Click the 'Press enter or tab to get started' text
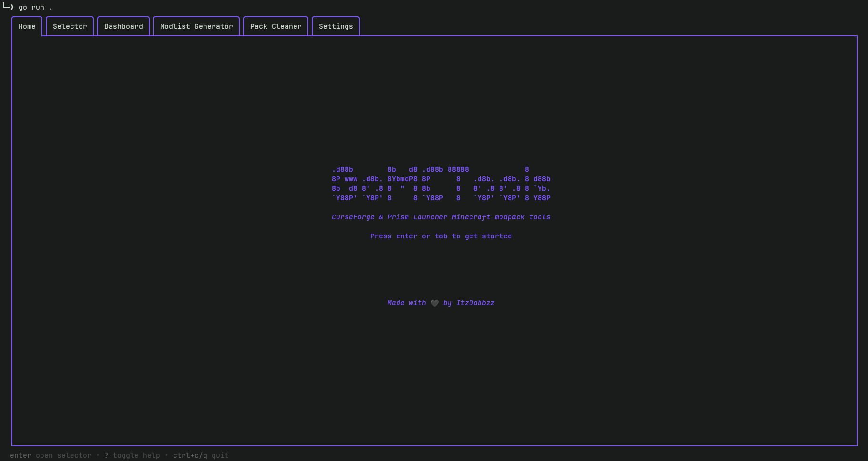 [x=441, y=236]
